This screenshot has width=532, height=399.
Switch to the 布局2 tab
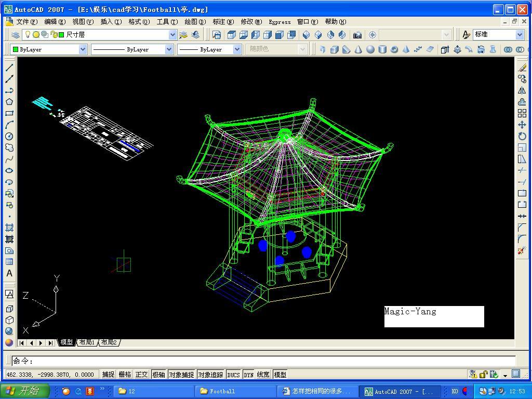[x=109, y=342]
